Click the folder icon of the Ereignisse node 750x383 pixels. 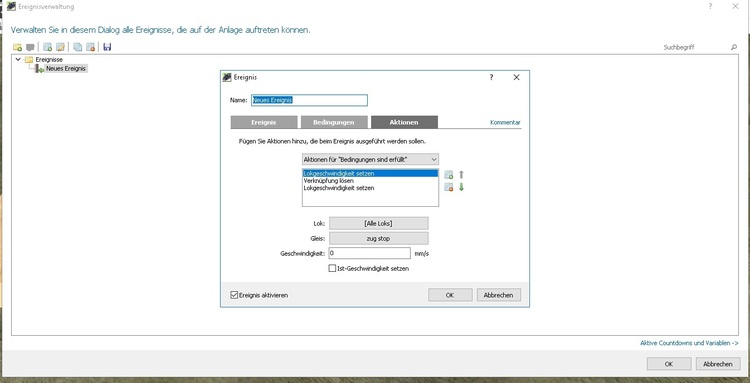click(x=29, y=60)
